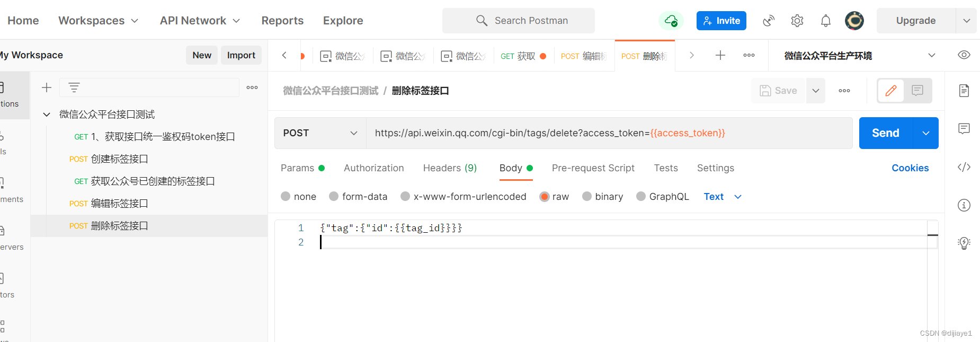Open request more actions three-dot menu
The height and width of the screenshot is (342, 980).
coord(844,91)
